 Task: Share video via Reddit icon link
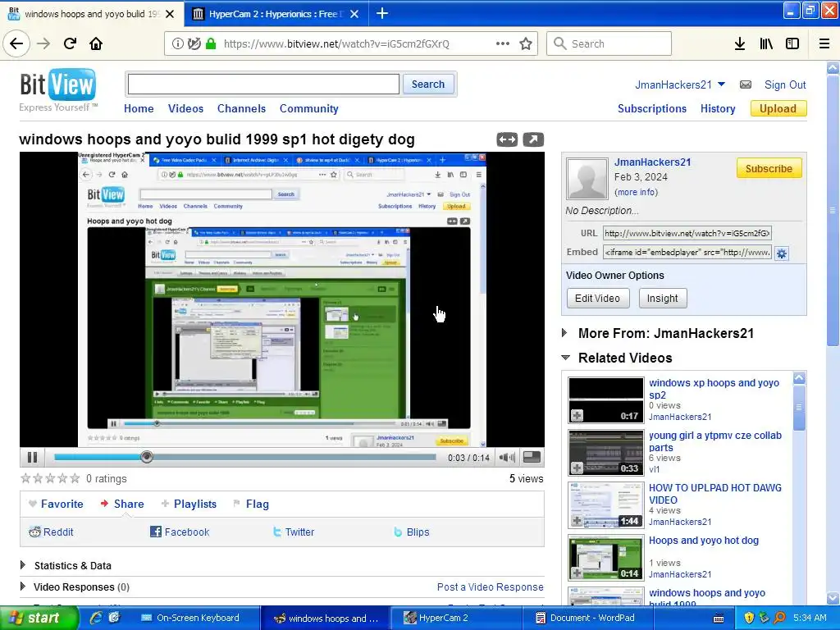[x=51, y=532]
